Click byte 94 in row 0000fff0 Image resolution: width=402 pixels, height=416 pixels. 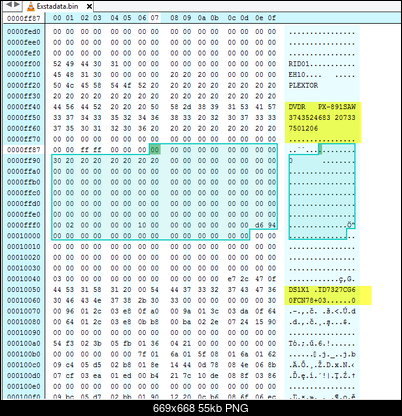272,225
